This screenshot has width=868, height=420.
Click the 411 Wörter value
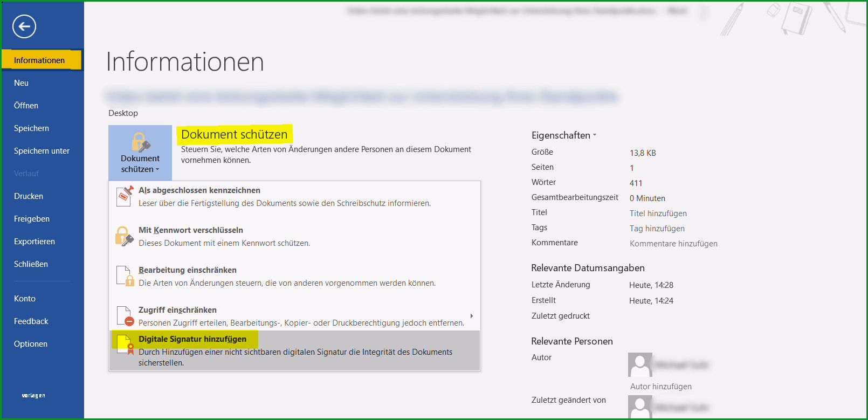tap(636, 183)
